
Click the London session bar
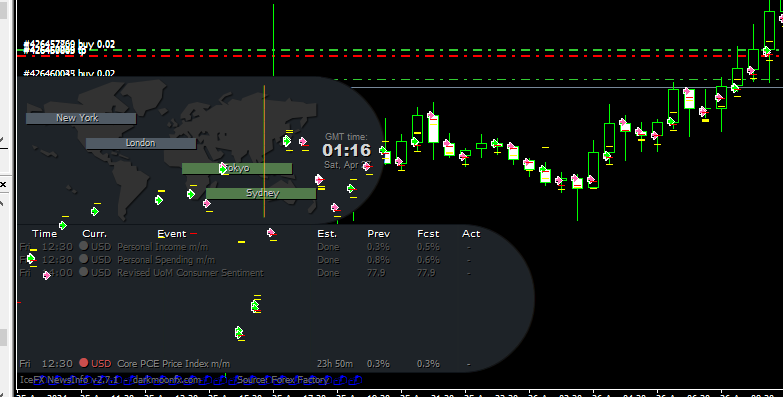click(x=141, y=143)
